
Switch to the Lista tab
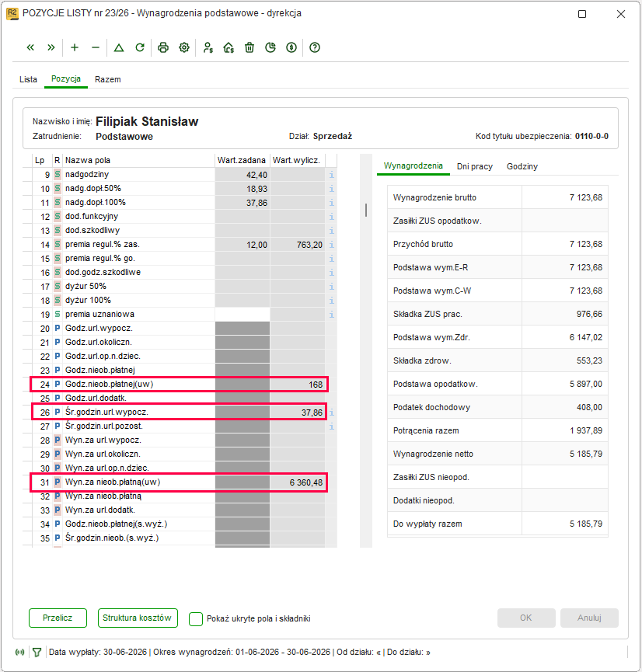click(28, 79)
